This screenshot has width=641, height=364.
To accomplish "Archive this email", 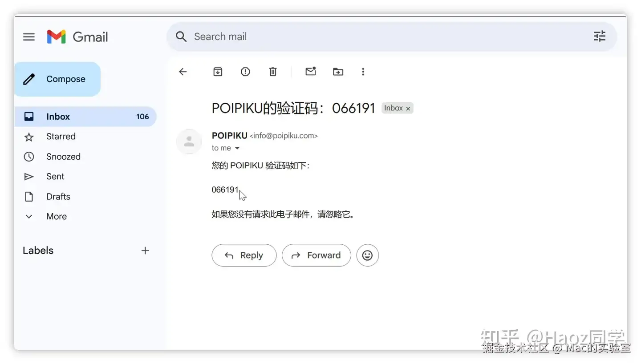I will (218, 72).
